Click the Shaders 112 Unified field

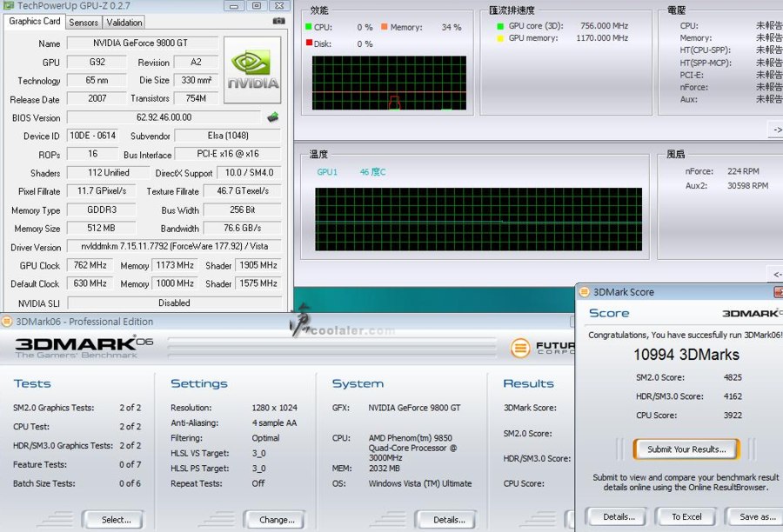point(109,173)
